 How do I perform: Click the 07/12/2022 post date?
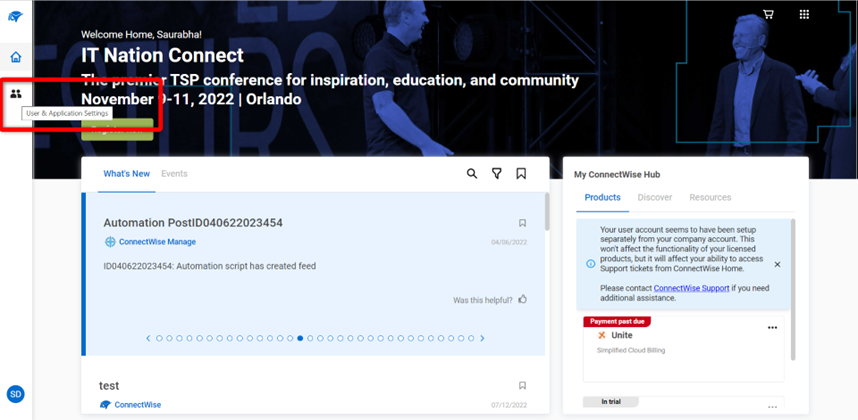tap(509, 405)
